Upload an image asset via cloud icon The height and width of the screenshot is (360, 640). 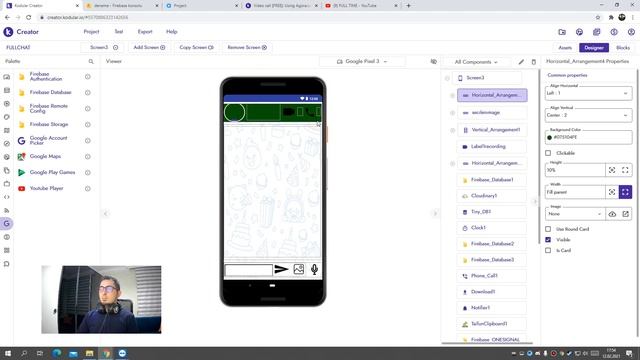pyautogui.click(x=612, y=214)
